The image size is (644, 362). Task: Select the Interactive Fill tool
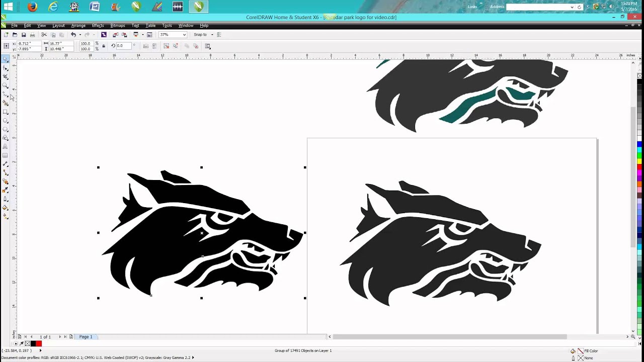click(x=6, y=217)
